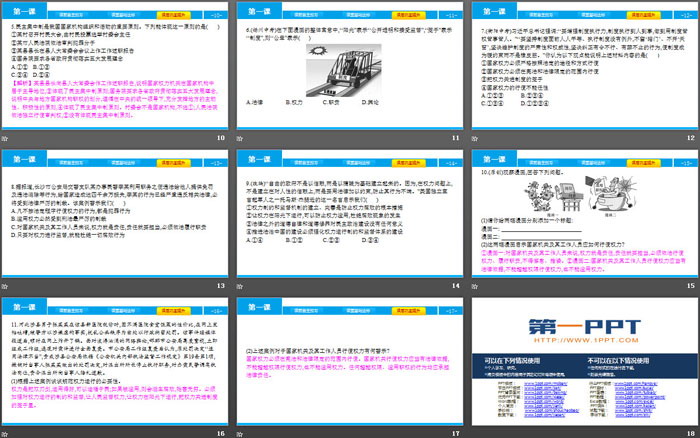Click slide number label 15
700x438 pixels.
[x=691, y=286]
